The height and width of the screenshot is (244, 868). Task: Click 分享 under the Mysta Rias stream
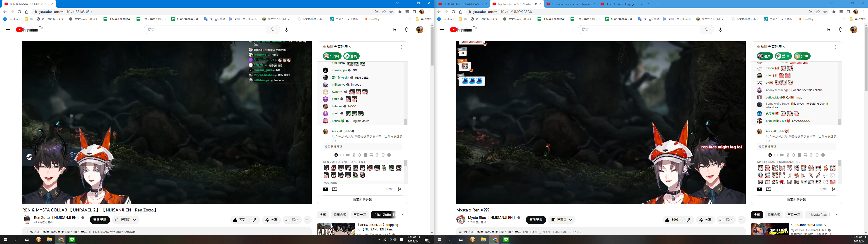pos(705,220)
